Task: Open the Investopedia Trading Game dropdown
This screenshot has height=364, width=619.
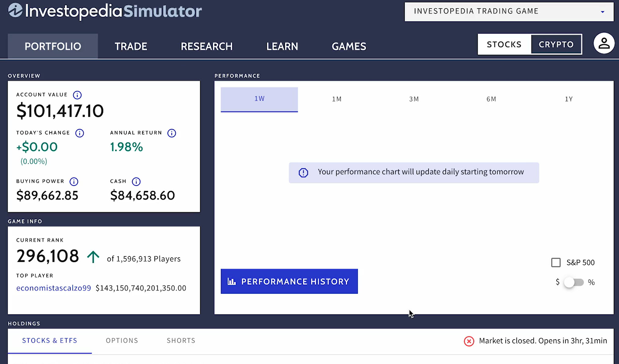Action: (x=508, y=11)
